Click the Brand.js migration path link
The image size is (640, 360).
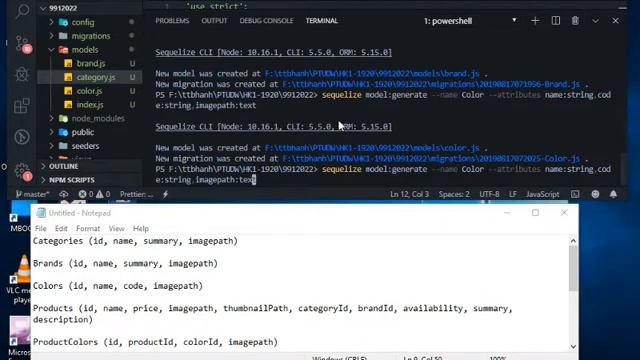click(431, 84)
